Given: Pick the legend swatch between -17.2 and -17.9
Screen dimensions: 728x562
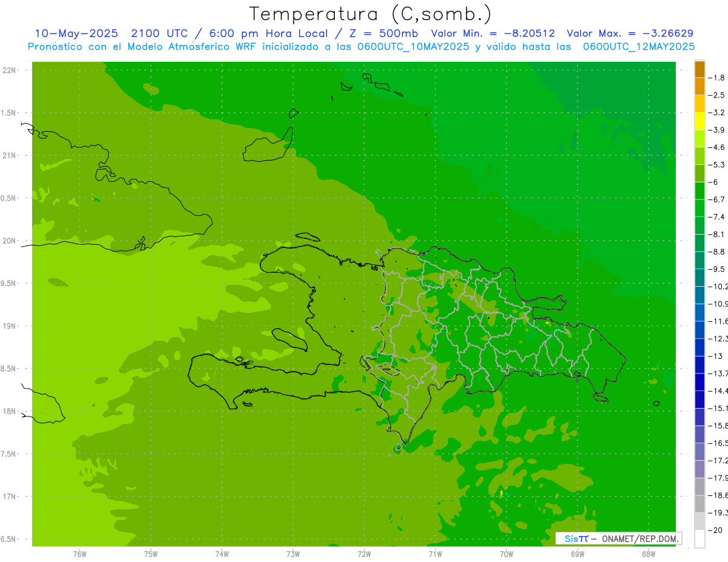Looking at the screenshot, I should 699,469.
